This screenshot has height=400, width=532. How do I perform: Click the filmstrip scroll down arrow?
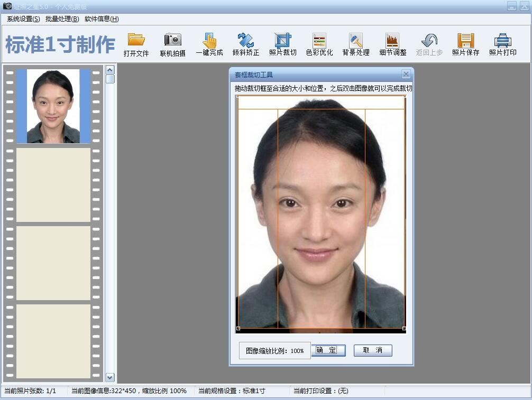click(110, 377)
